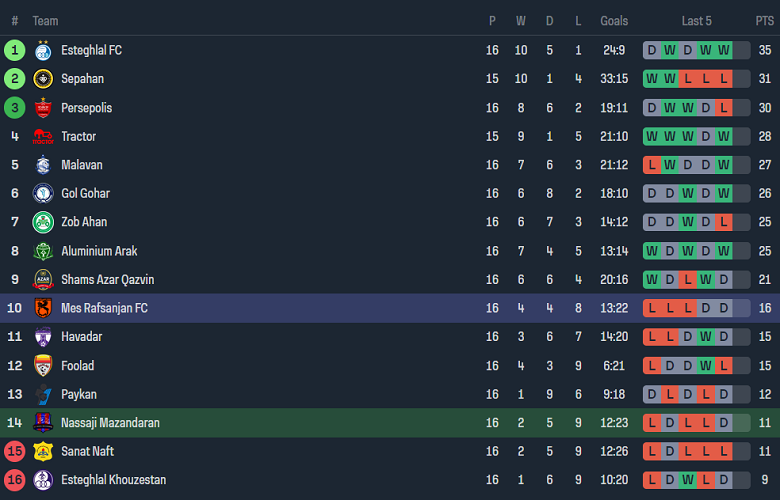Click the rank 1 green position badge
The width and height of the screenshot is (780, 500).
coord(14,50)
